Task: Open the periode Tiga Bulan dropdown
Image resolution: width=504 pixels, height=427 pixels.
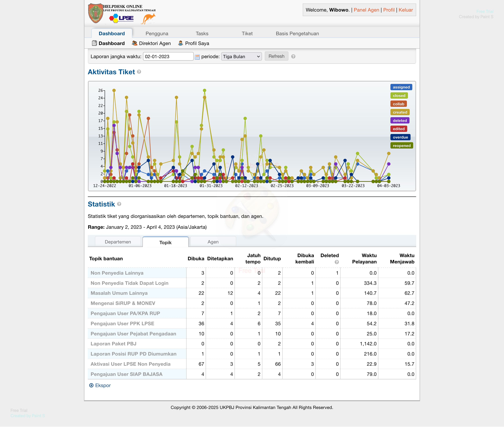Action: coord(241,56)
